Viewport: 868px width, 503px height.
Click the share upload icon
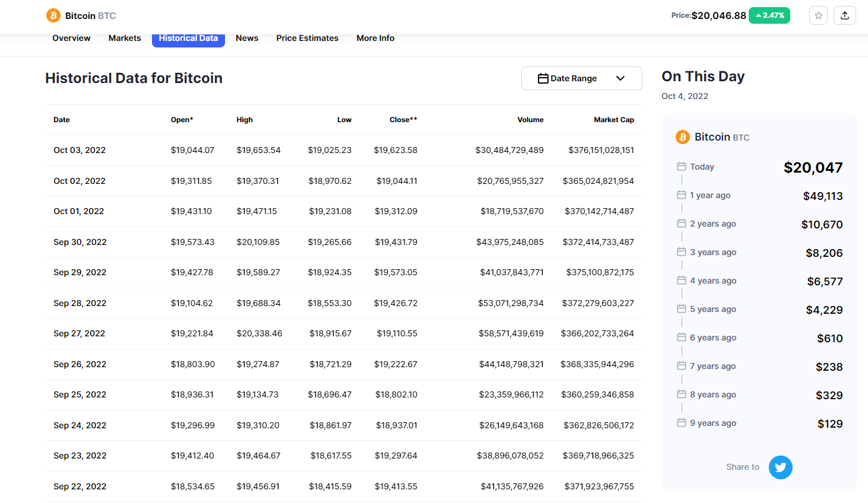844,15
